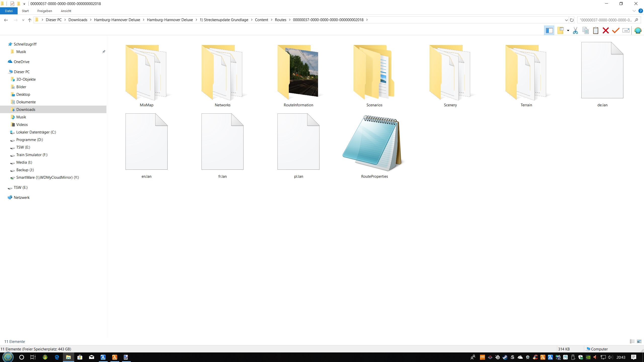
Task: Switch to details view in status bar
Action: pyautogui.click(x=632, y=341)
